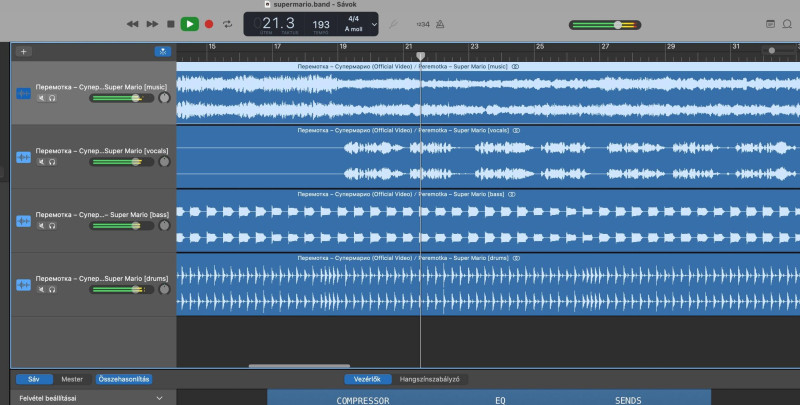The image size is (800, 405).
Task: Click the Fast Forward transport button
Action: [152, 23]
